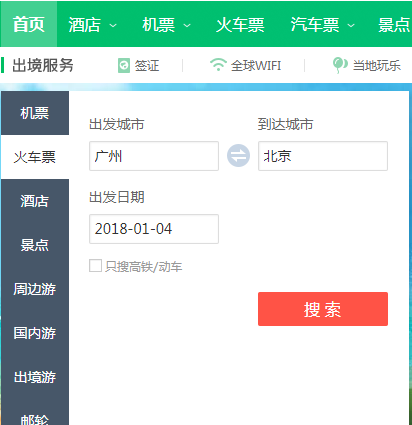Open the 国内游 sidebar tab
Viewport: 412px width, 425px height.
[x=35, y=333]
